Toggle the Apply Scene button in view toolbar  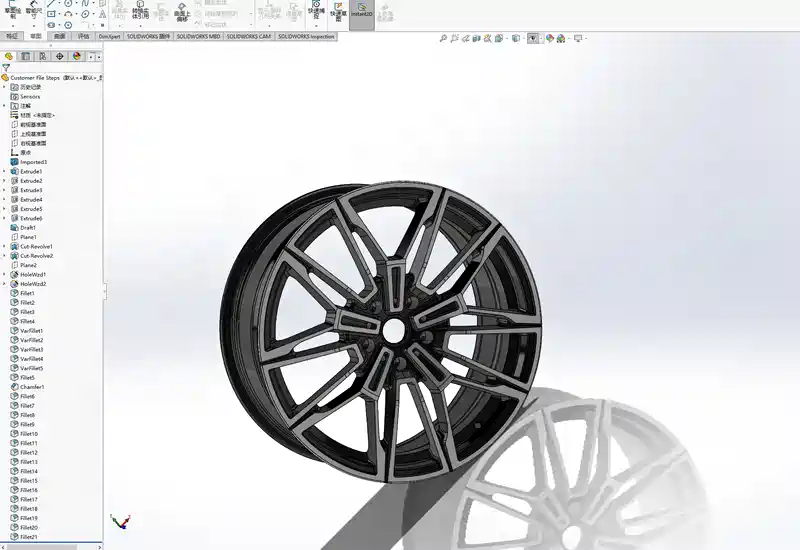tap(561, 38)
